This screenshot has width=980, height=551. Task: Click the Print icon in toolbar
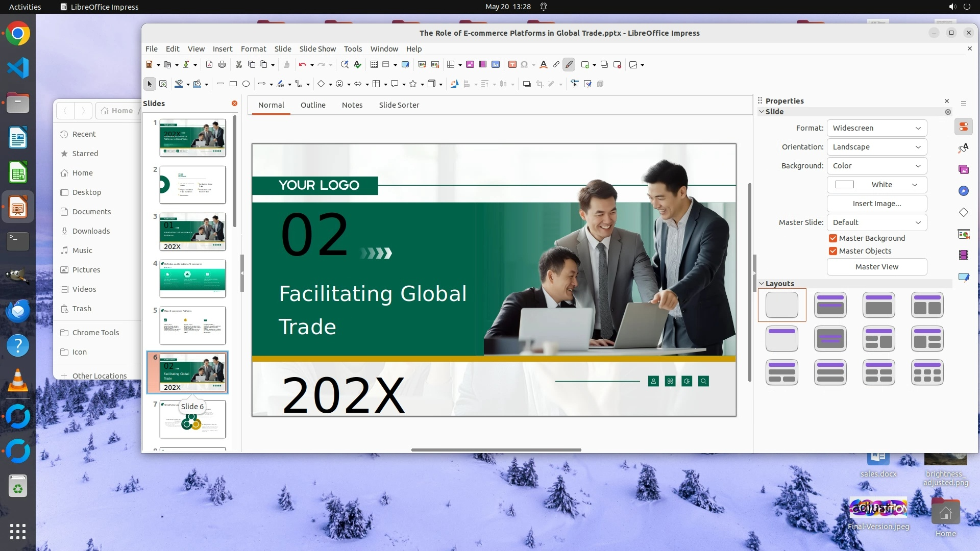222,65
